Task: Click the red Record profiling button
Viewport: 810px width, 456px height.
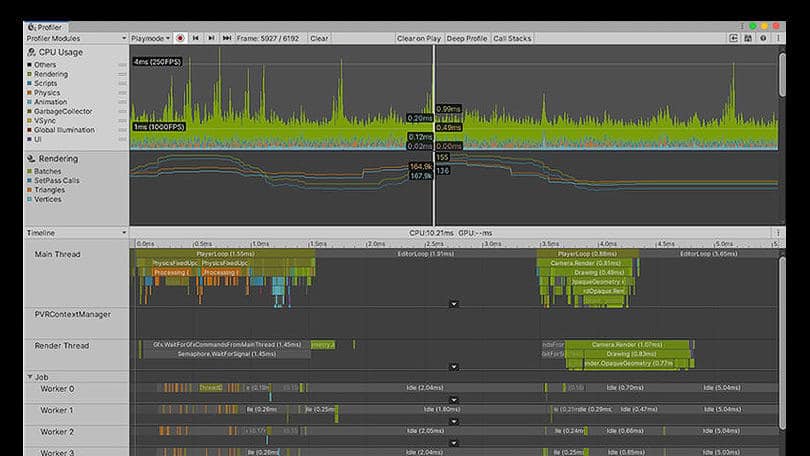Action: (180, 38)
